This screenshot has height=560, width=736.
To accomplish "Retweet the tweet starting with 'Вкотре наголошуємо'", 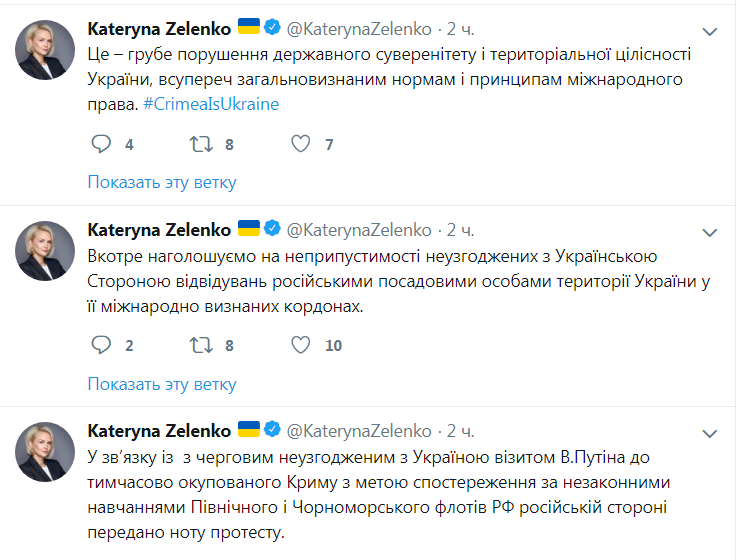I will point(201,345).
